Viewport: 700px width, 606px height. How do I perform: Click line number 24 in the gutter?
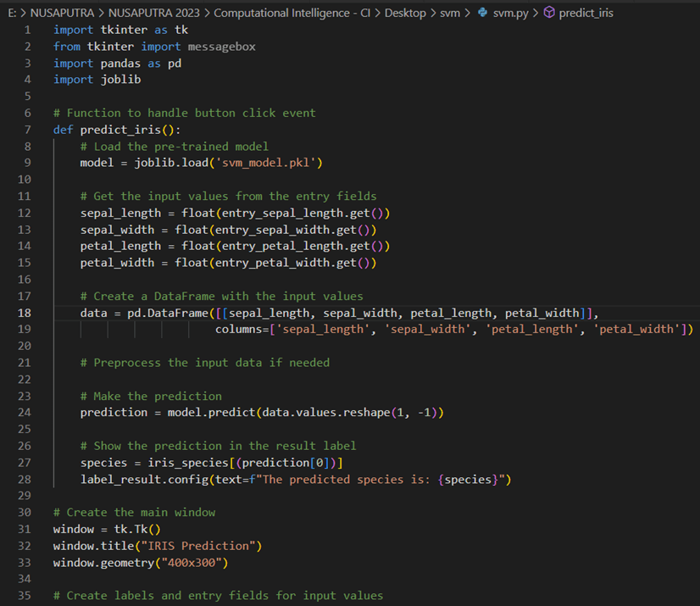[24, 413]
